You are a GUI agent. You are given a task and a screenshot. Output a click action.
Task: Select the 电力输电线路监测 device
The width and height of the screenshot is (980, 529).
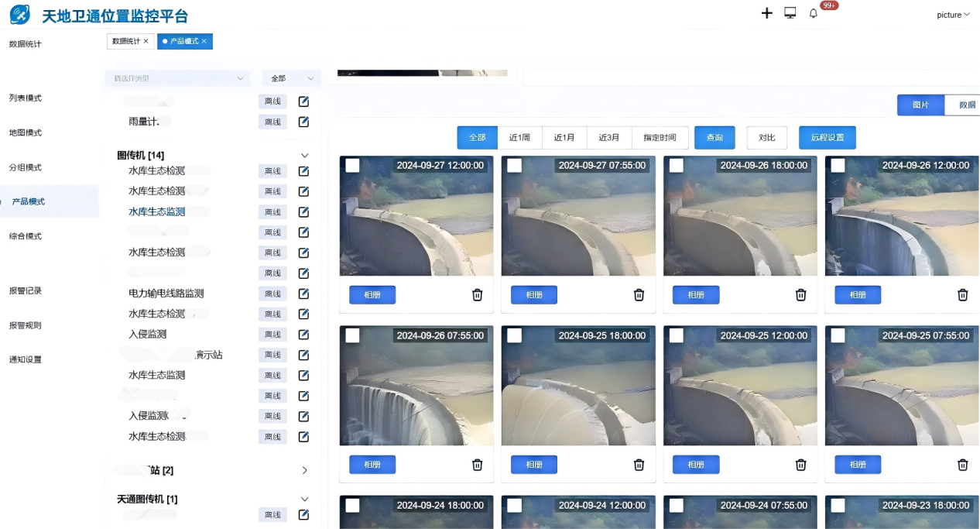click(166, 294)
